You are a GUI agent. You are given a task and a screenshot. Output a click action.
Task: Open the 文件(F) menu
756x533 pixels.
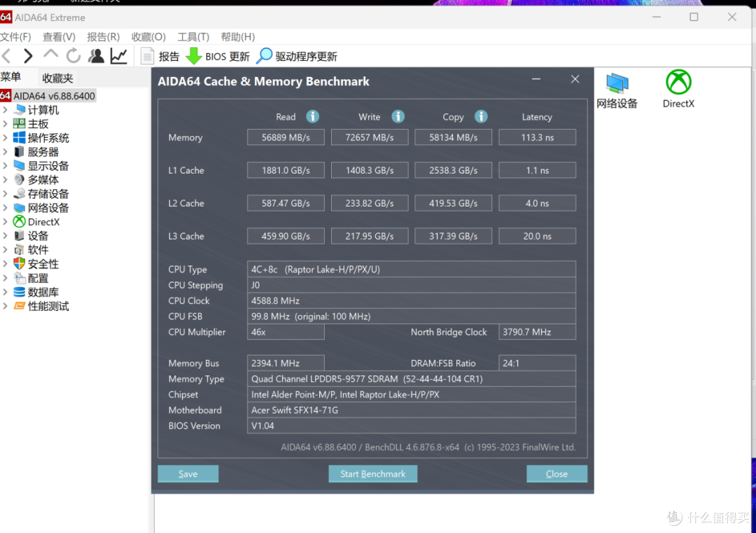tap(15, 37)
